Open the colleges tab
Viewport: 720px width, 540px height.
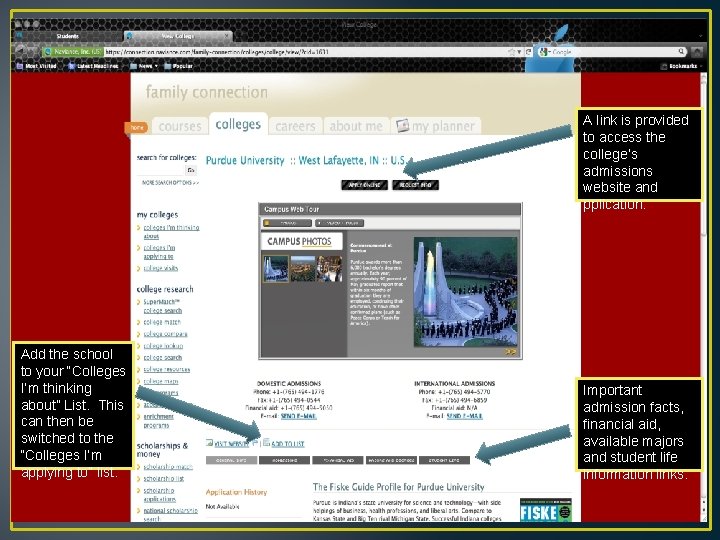click(x=238, y=124)
